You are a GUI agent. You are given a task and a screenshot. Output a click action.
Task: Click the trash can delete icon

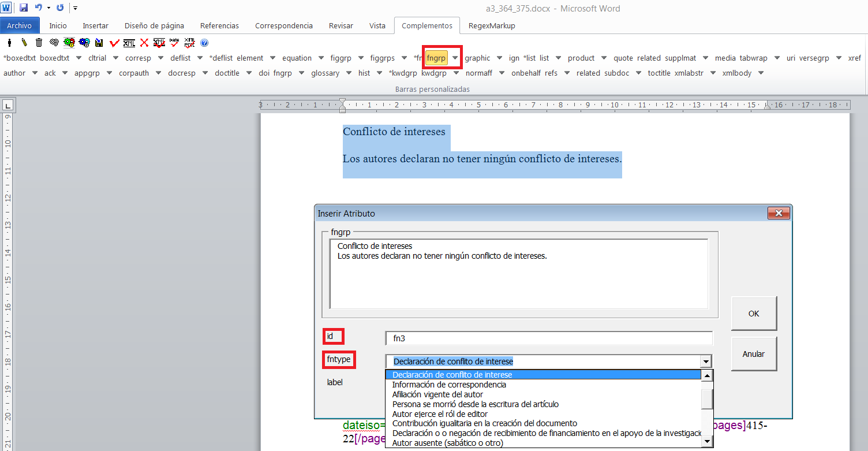click(39, 43)
